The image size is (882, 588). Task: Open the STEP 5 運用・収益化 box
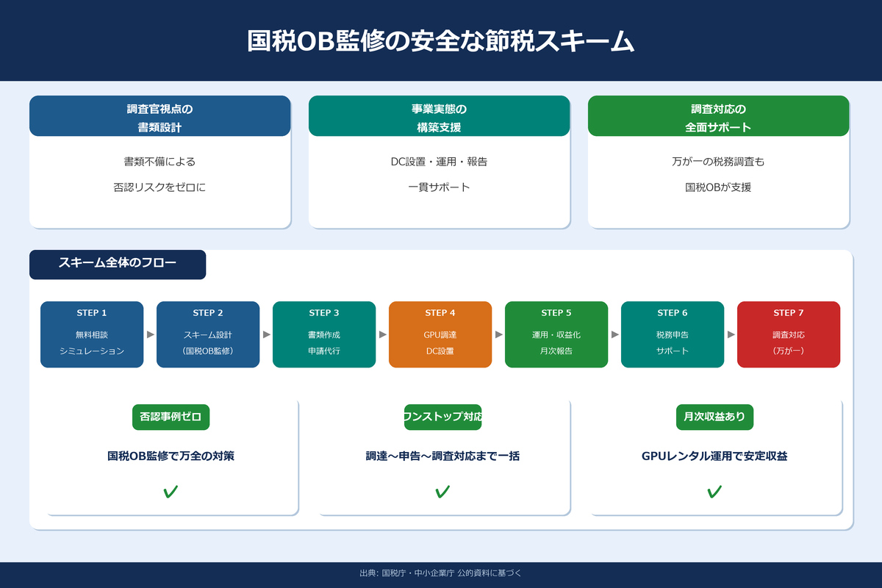pyautogui.click(x=556, y=334)
